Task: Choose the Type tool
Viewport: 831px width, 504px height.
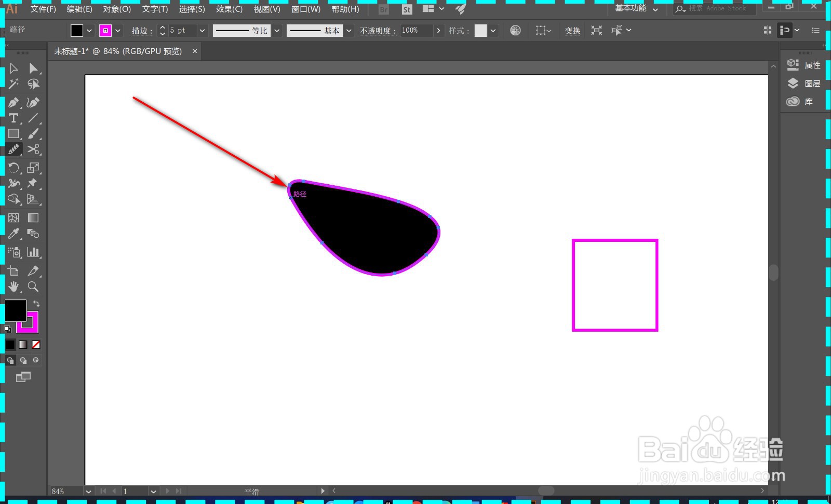Action: click(x=14, y=118)
